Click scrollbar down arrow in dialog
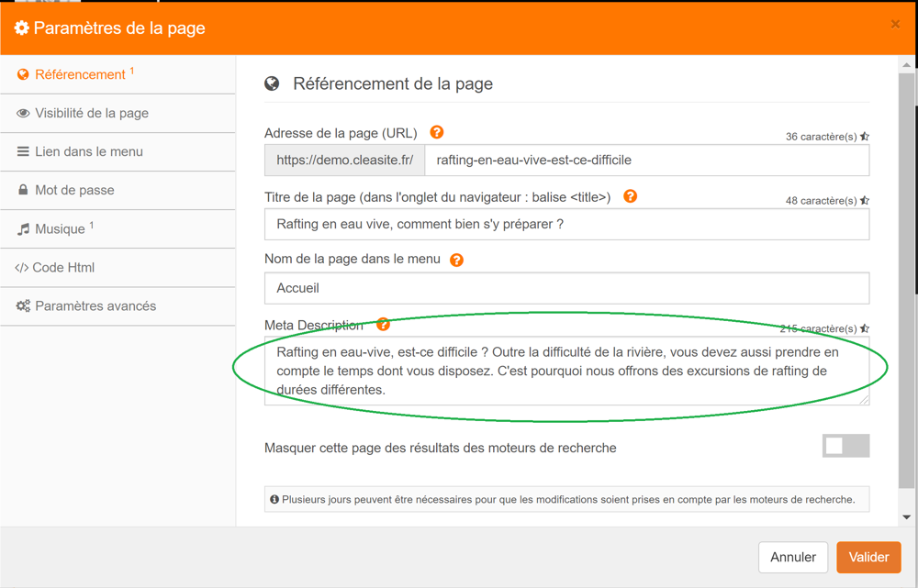 tap(907, 517)
